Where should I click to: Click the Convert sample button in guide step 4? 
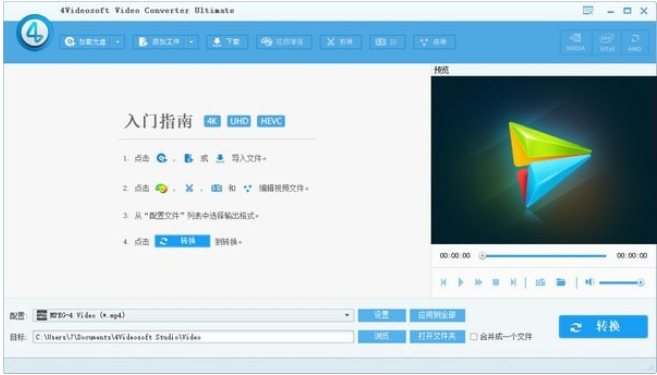coord(182,241)
